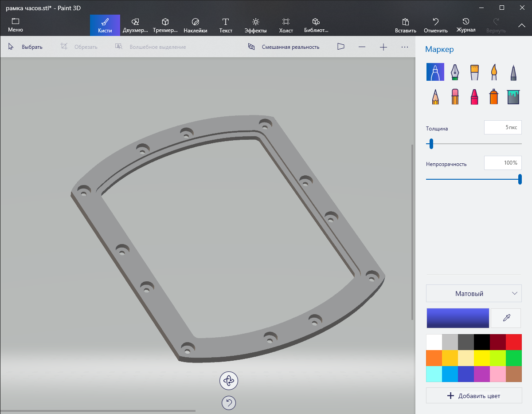This screenshot has height=414, width=532.
Task: Pick the green color swatch
Action: [514, 358]
